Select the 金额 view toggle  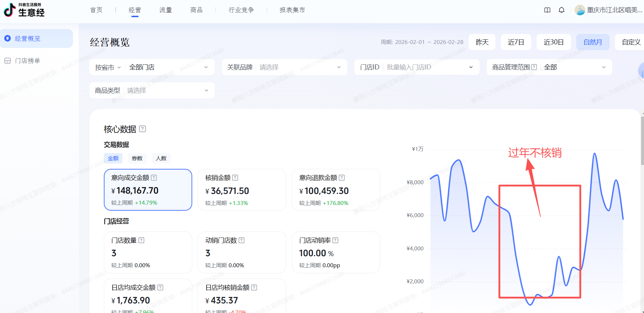[x=113, y=158]
